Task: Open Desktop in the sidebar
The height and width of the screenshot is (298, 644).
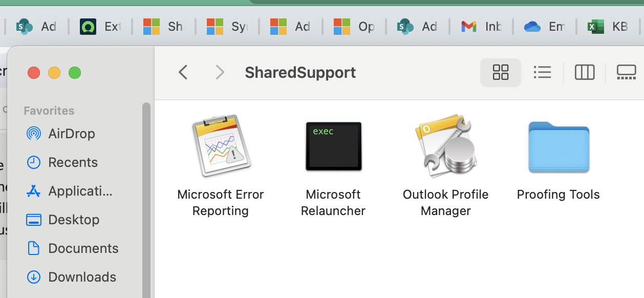Action: click(x=73, y=220)
